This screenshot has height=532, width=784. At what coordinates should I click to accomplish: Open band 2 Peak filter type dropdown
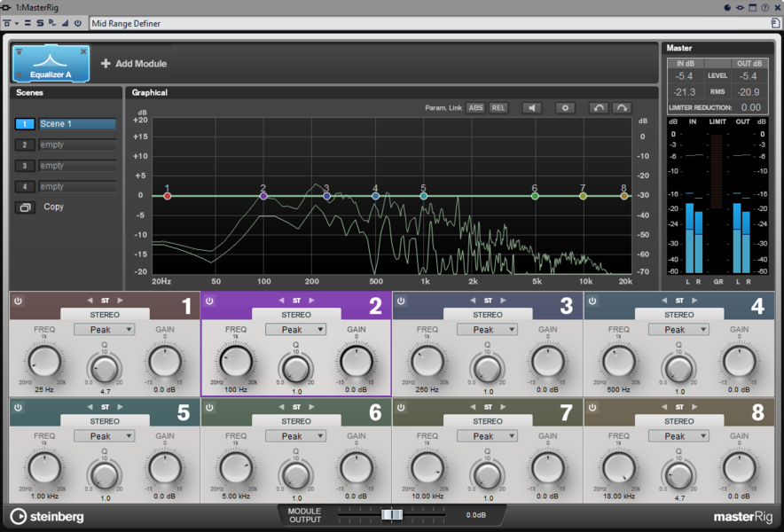(x=295, y=330)
